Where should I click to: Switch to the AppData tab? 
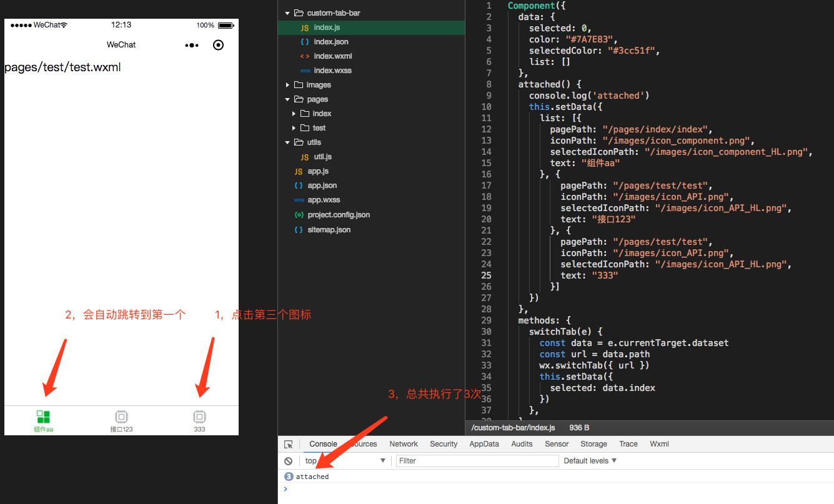pos(484,444)
